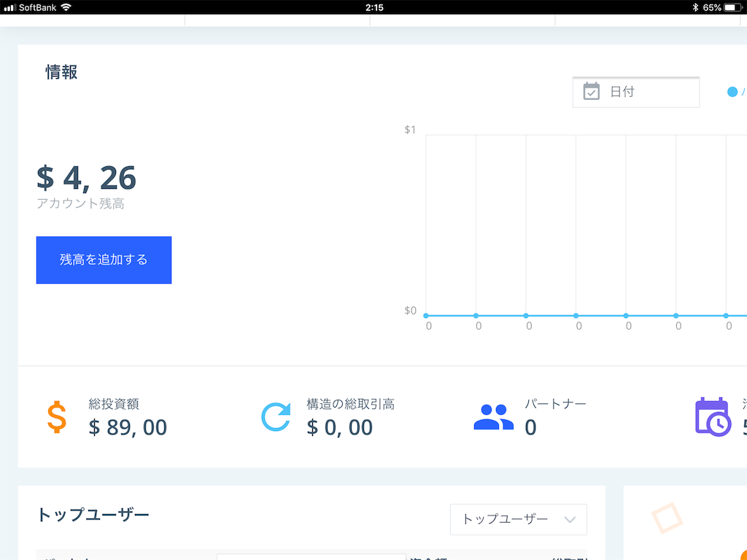Tap the 残高を追加する button
The width and height of the screenshot is (747, 560).
pos(104,260)
